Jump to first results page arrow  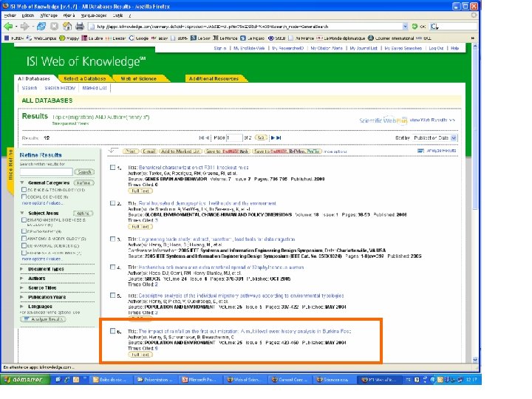point(201,137)
